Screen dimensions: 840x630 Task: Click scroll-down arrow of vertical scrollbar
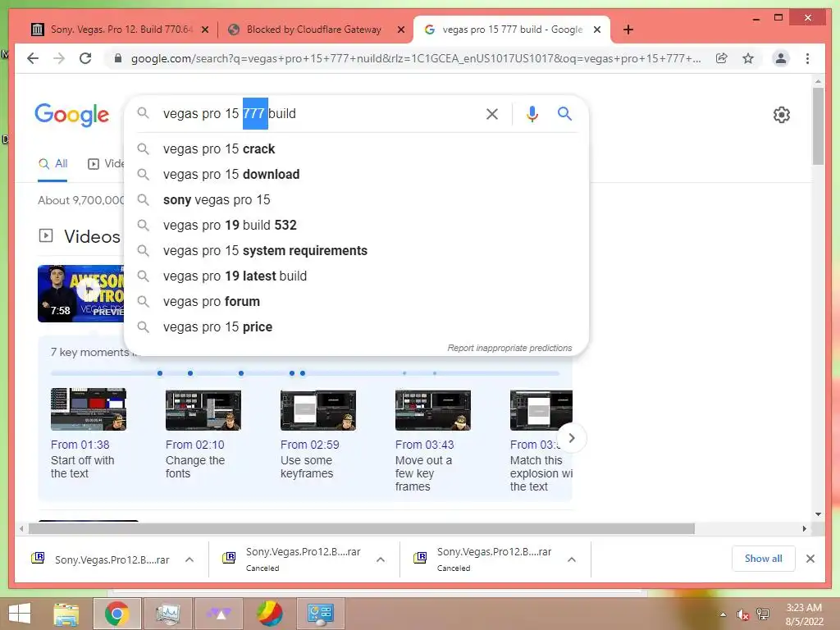pos(818,514)
